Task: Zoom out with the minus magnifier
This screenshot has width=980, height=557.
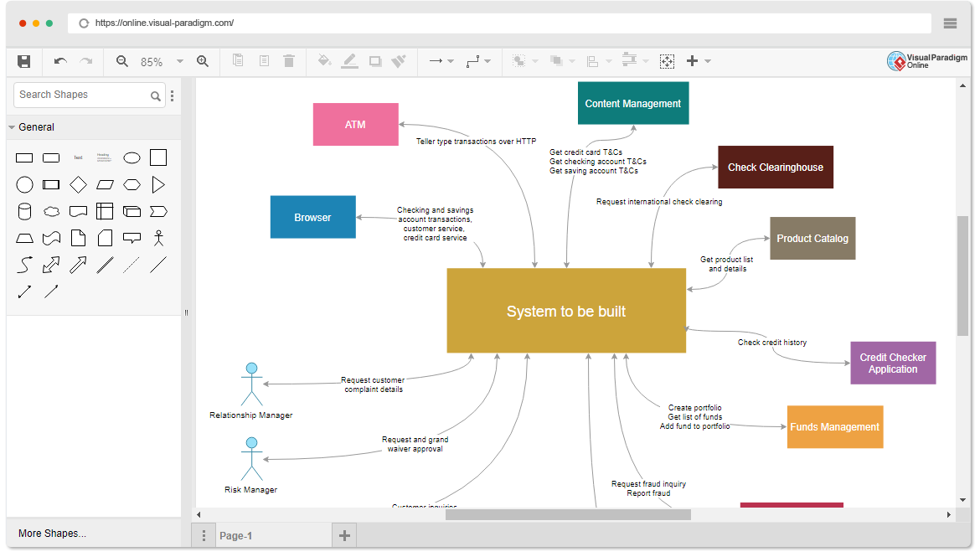Action: pyautogui.click(x=122, y=61)
